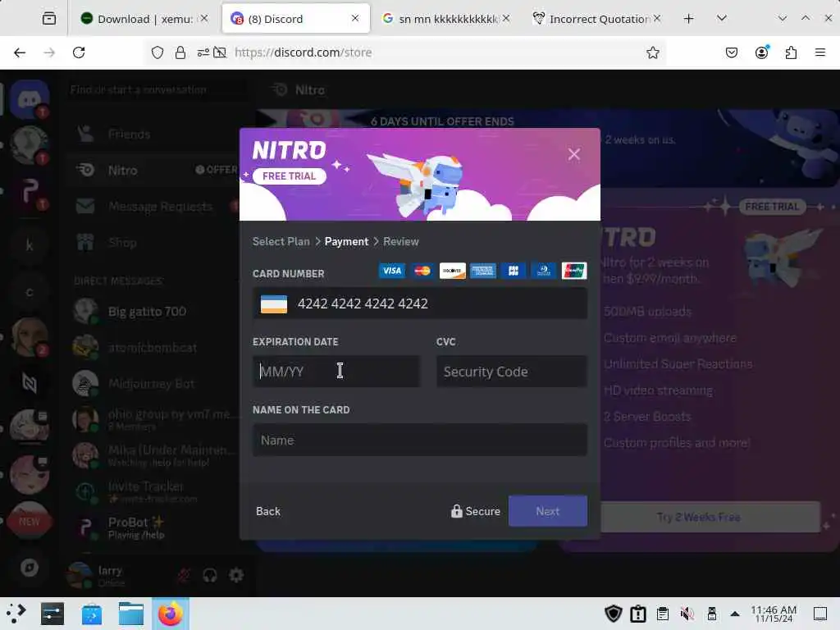Open Nitro in the Discord sidebar
Image resolution: width=840 pixels, height=630 pixels.
[x=155, y=171]
